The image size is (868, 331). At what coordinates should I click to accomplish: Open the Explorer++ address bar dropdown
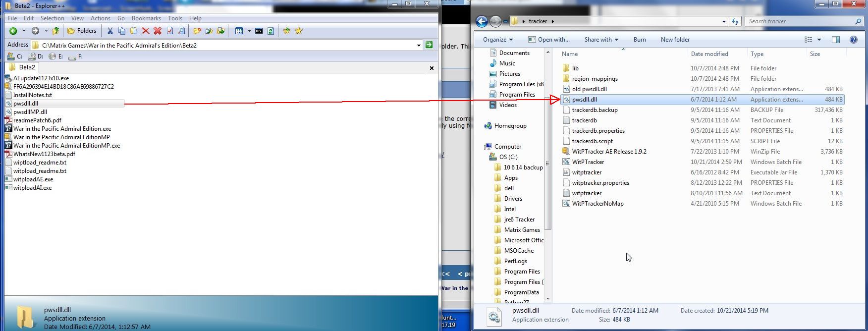[419, 45]
